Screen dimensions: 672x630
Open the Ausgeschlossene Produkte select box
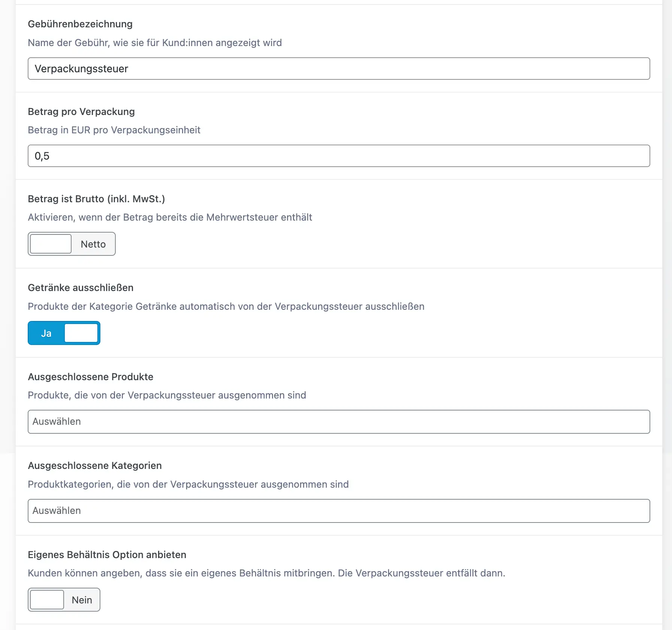point(339,422)
